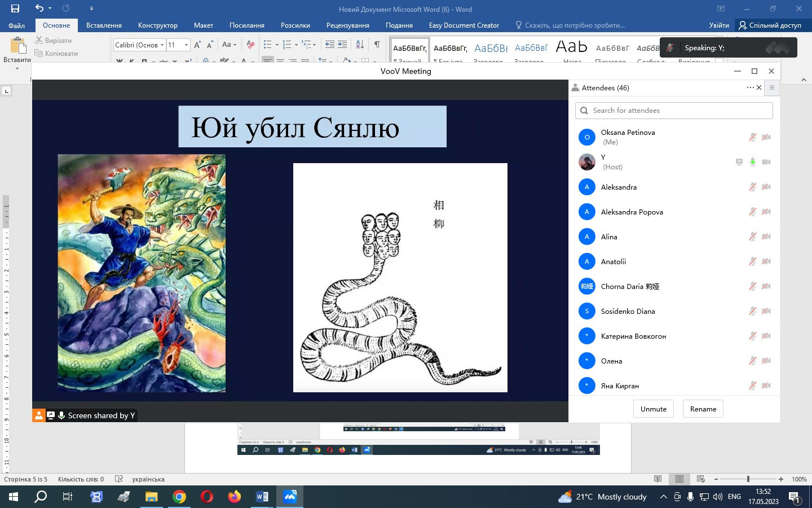Sort the selected text alphabetically

360,45
